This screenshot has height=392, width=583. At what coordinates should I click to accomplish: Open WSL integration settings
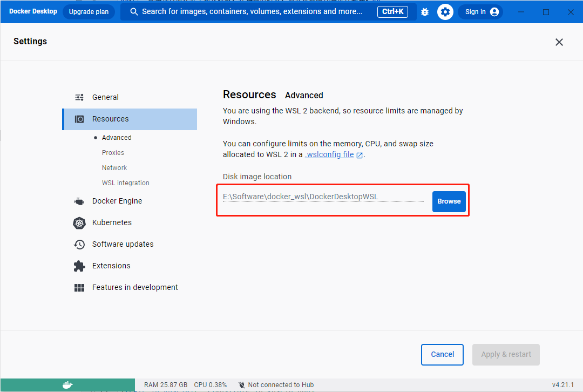point(125,183)
